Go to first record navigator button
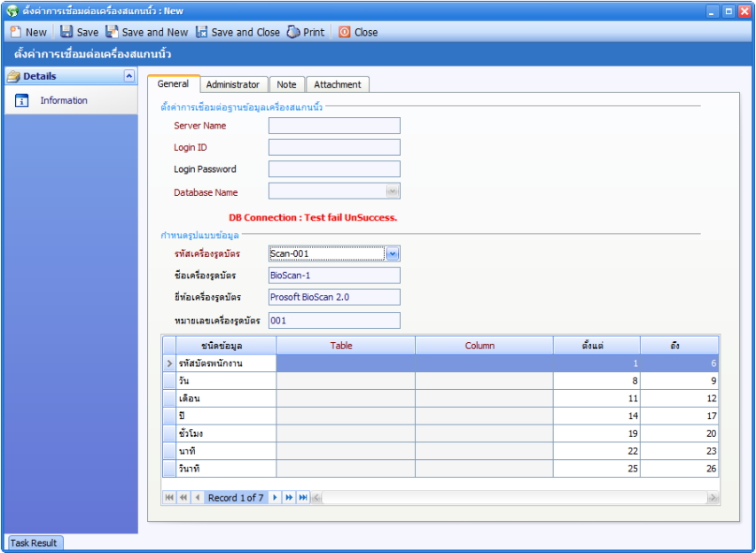This screenshot has height=553, width=756. click(x=169, y=497)
